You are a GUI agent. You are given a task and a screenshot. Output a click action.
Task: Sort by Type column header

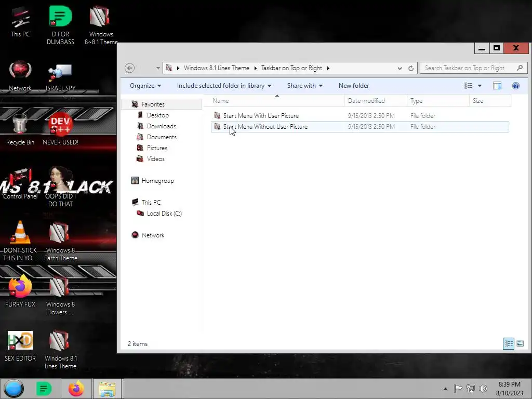coord(438,101)
